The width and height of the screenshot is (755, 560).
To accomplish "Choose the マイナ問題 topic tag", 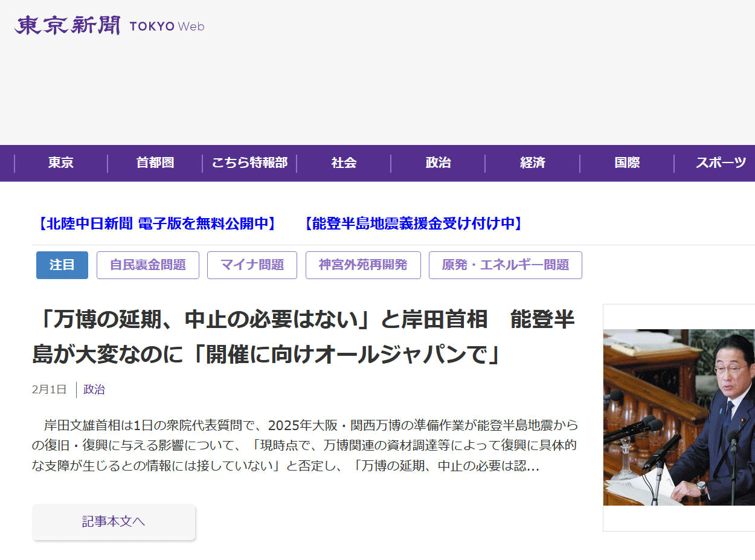I will pyautogui.click(x=252, y=265).
